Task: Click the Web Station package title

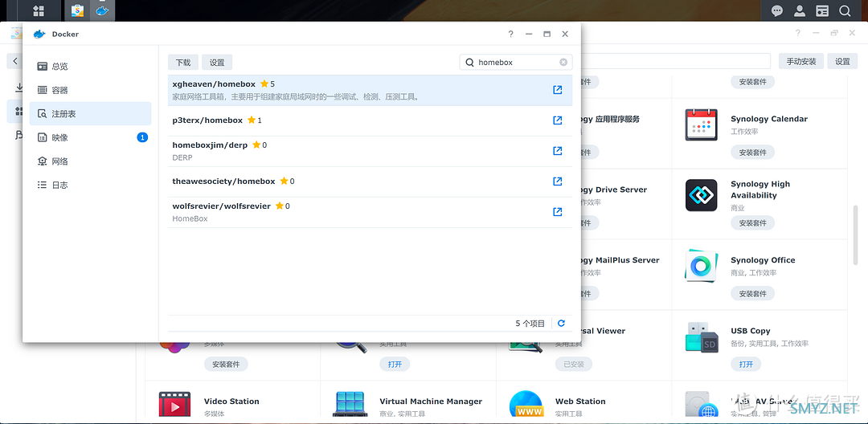Action: (x=580, y=402)
